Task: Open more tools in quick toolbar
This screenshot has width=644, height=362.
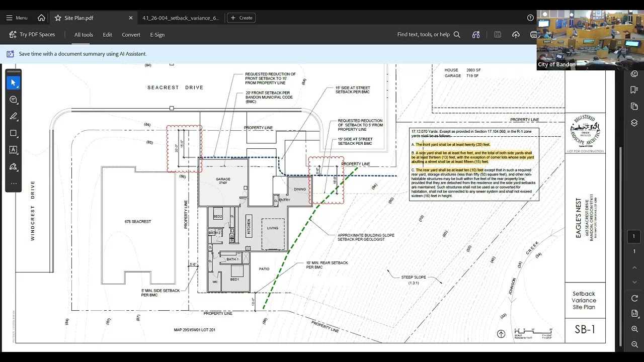Action: [14, 184]
